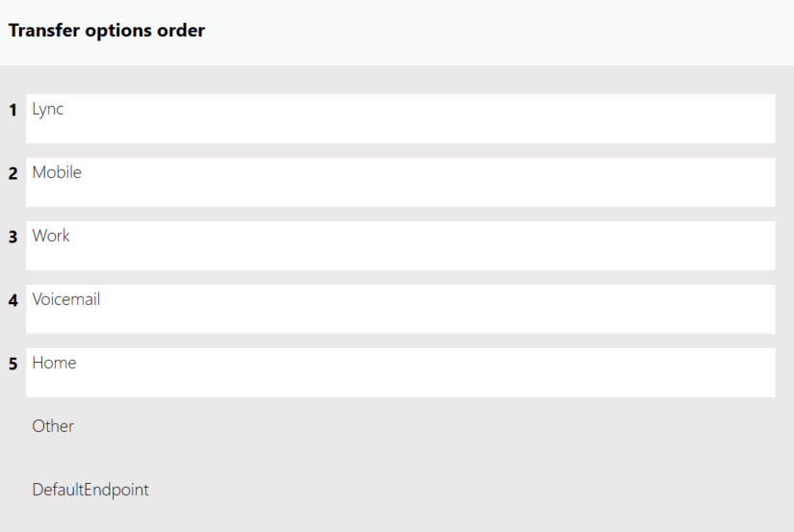794x532 pixels.
Task: Click the Work label text
Action: pos(51,236)
